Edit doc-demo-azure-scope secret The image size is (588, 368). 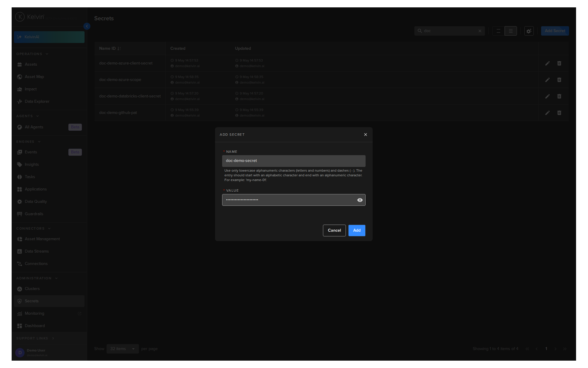[547, 80]
